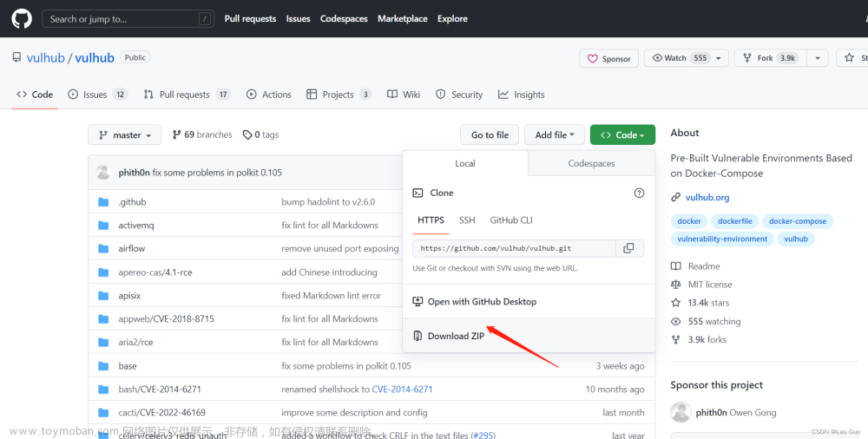868x439 pixels.
Task: Open the Fork options dropdown arrow
Action: tap(817, 58)
